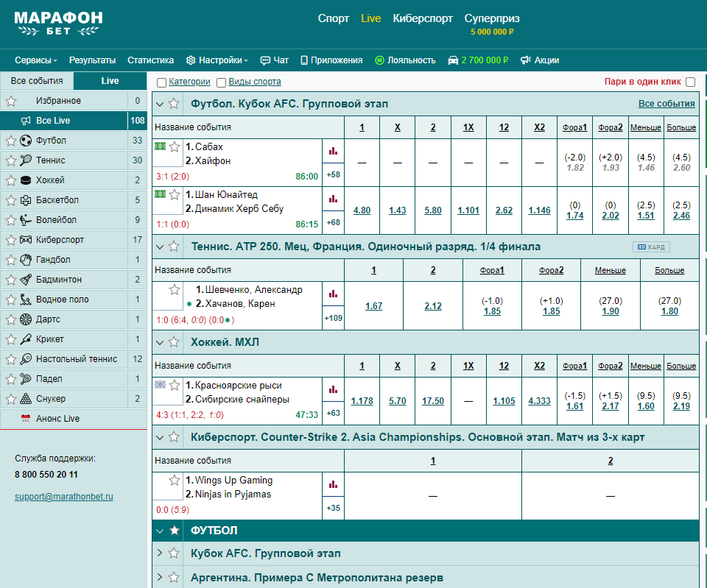Click the support@marathonbet.ru email link

click(x=64, y=497)
